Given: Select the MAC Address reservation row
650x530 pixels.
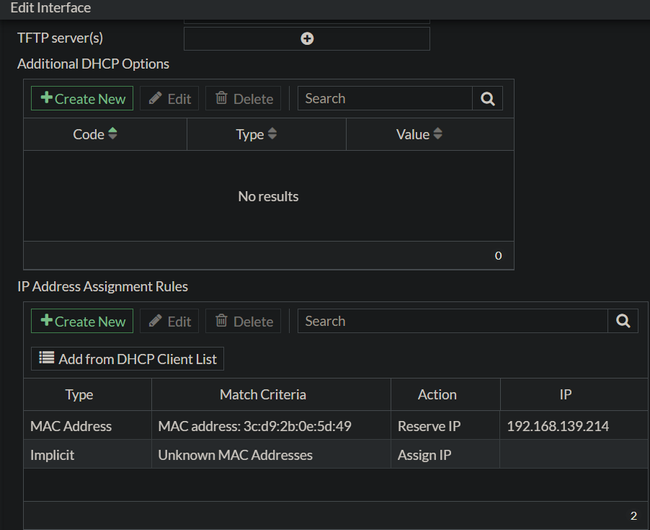Looking at the screenshot, I should point(71,426).
